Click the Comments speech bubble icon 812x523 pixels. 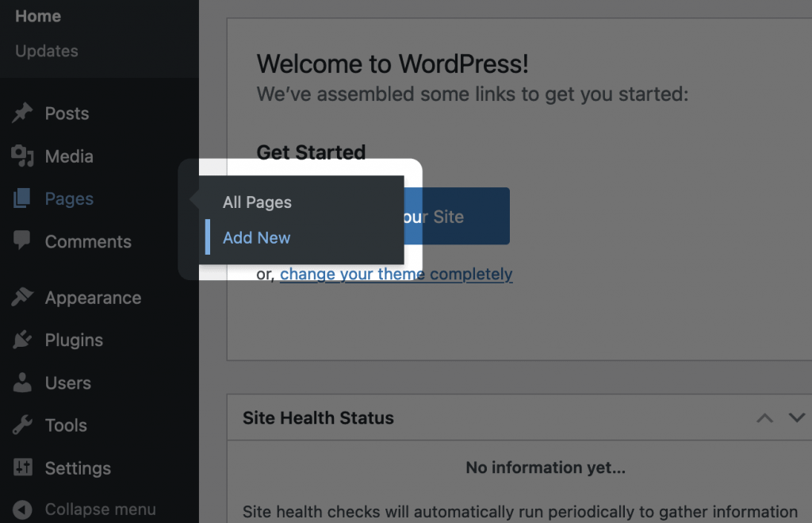(x=21, y=240)
